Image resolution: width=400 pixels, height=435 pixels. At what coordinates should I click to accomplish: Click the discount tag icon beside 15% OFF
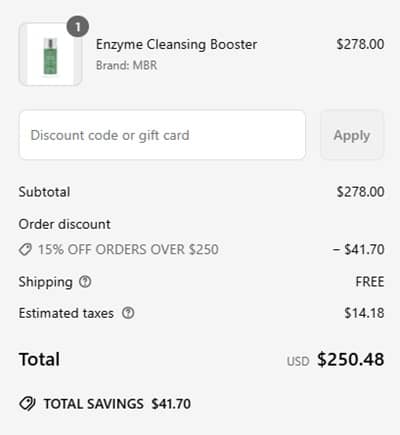25,249
